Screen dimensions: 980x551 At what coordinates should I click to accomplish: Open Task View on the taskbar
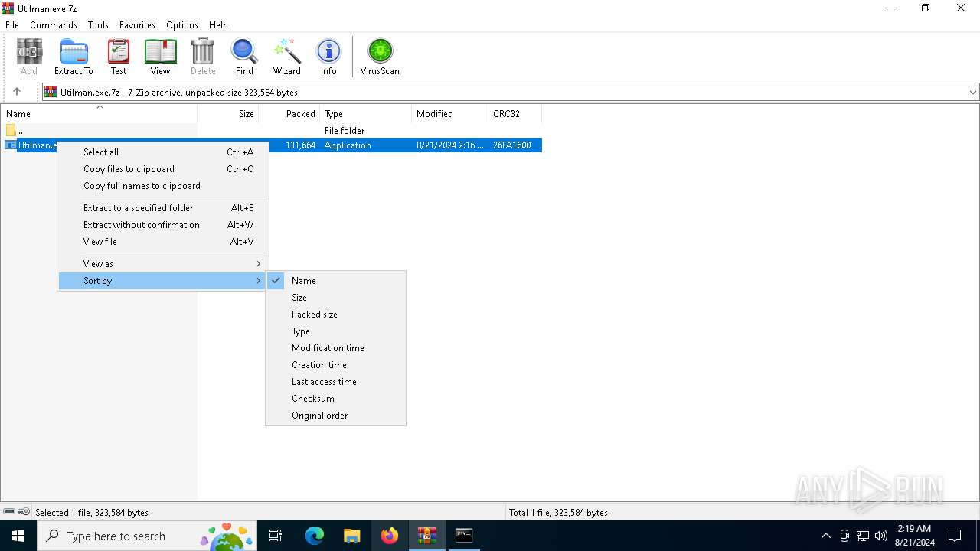coord(276,536)
